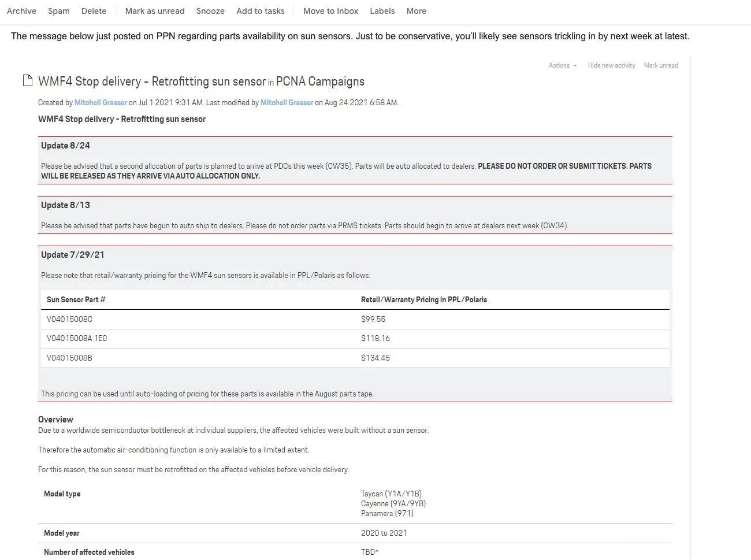
Task: Select part number V04015008C
Action: (x=69, y=319)
